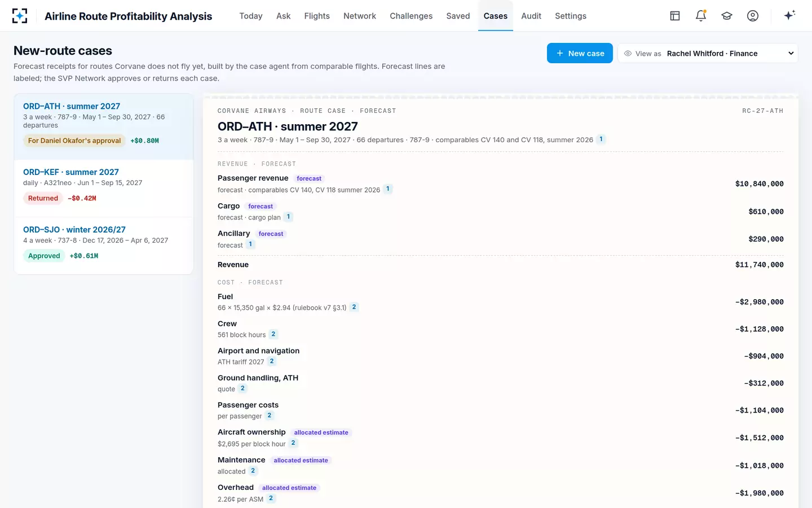The image size is (812, 508).
Task: Open the notifications bell
Action: tap(701, 16)
